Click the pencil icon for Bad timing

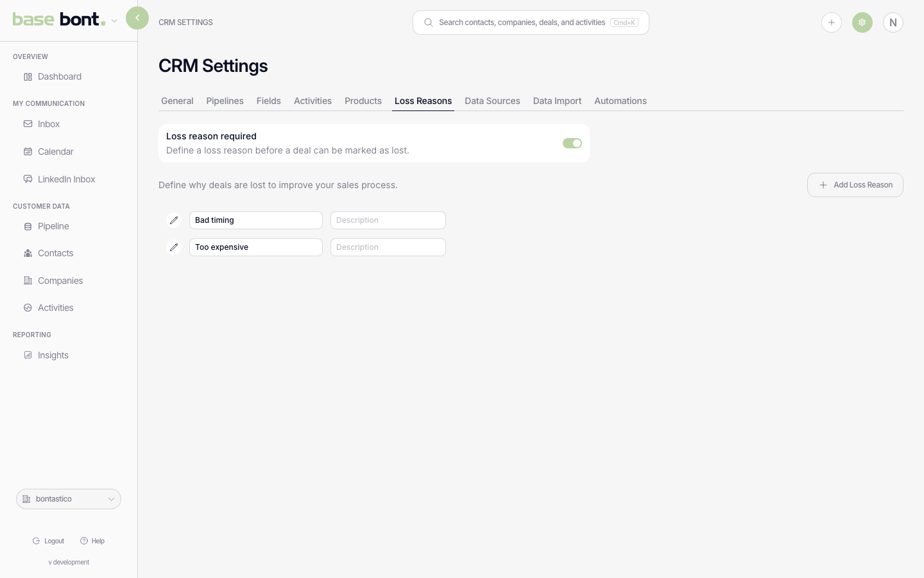(174, 220)
